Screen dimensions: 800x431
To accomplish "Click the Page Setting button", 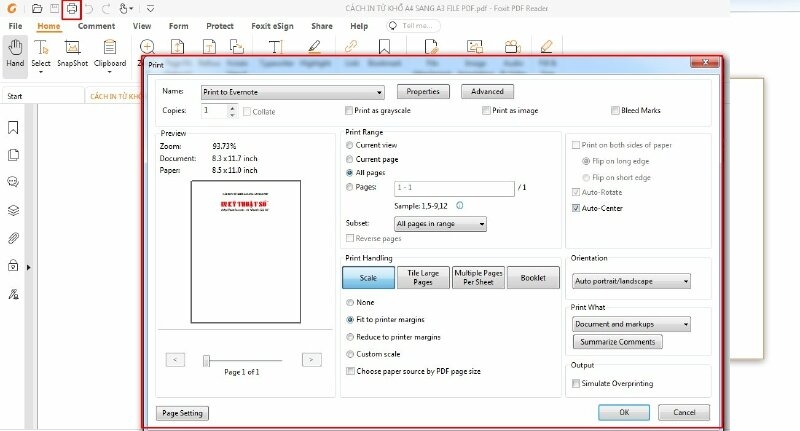I will [x=182, y=413].
